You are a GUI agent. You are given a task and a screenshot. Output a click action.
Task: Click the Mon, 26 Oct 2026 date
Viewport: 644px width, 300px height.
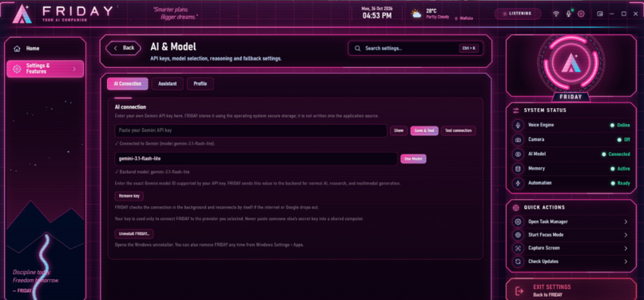click(x=376, y=8)
